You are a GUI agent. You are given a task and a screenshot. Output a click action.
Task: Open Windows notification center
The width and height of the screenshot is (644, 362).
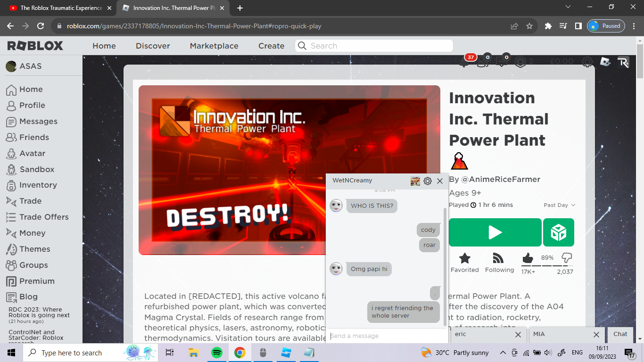click(x=630, y=353)
